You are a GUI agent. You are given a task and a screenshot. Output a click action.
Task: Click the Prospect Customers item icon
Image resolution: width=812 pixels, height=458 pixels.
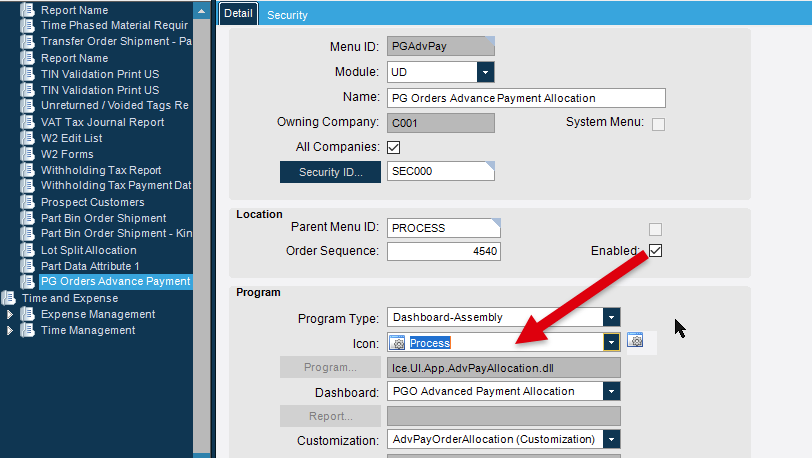coord(27,202)
